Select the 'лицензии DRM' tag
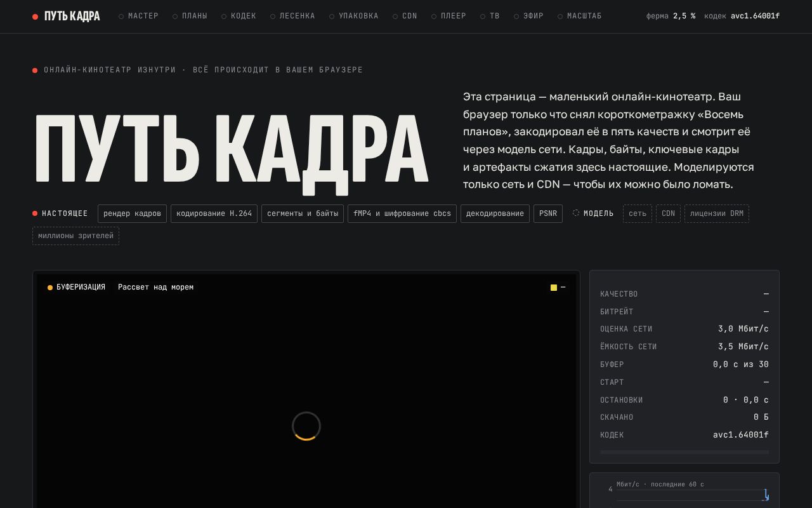The width and height of the screenshot is (812, 508). click(717, 213)
